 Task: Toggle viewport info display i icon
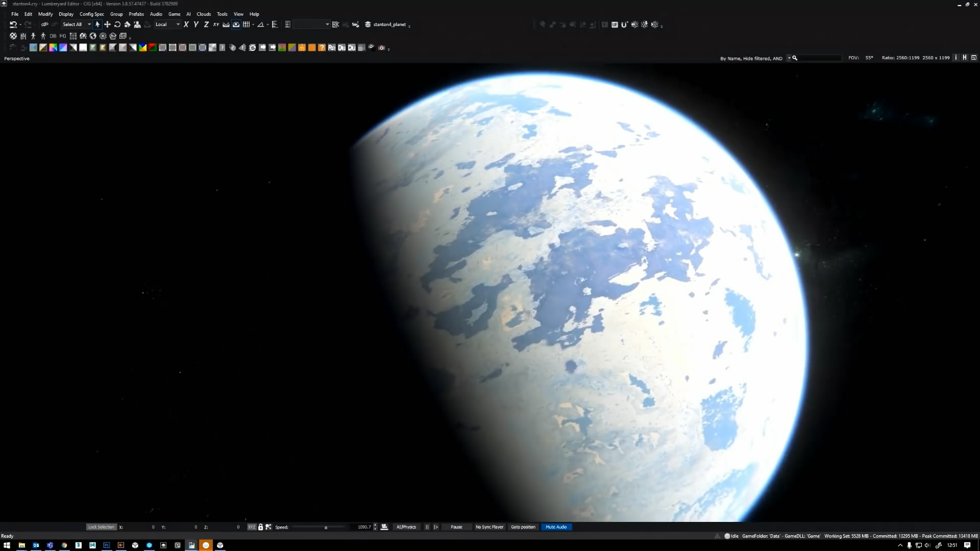point(956,58)
